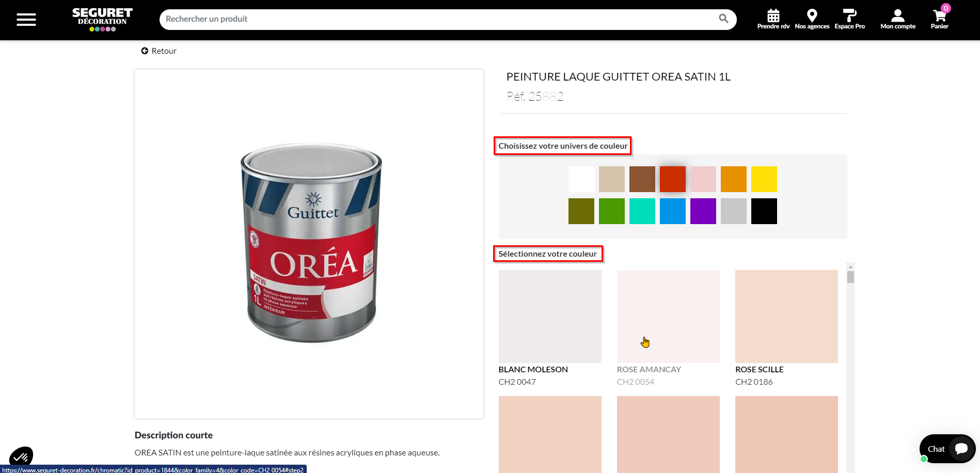Click in the Rechercher un produit field
This screenshot has width=980, height=473.
point(439,19)
